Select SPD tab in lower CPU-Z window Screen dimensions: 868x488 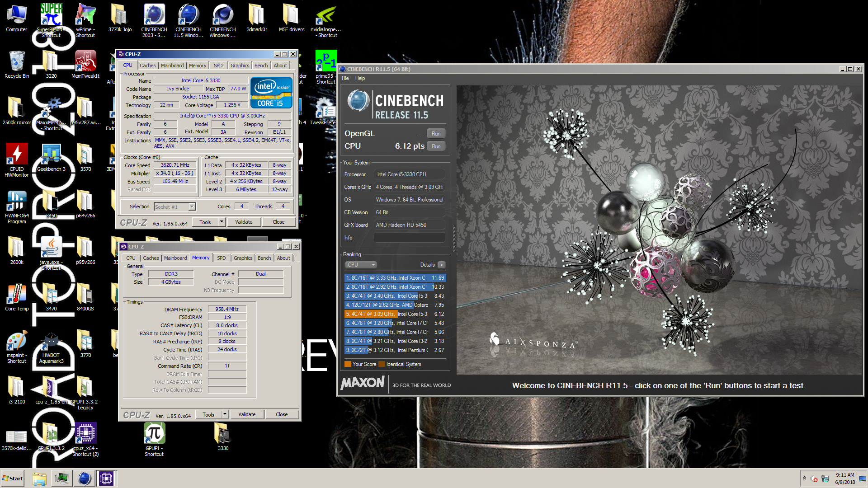(221, 258)
